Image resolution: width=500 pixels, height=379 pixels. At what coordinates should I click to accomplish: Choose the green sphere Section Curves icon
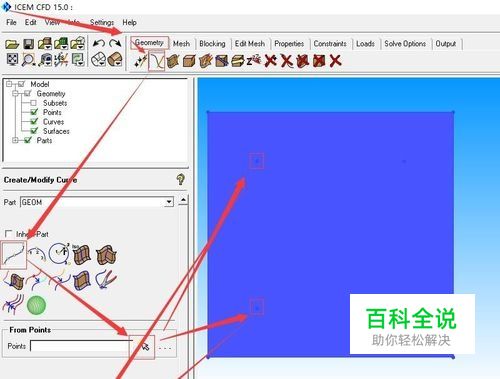coord(36,305)
